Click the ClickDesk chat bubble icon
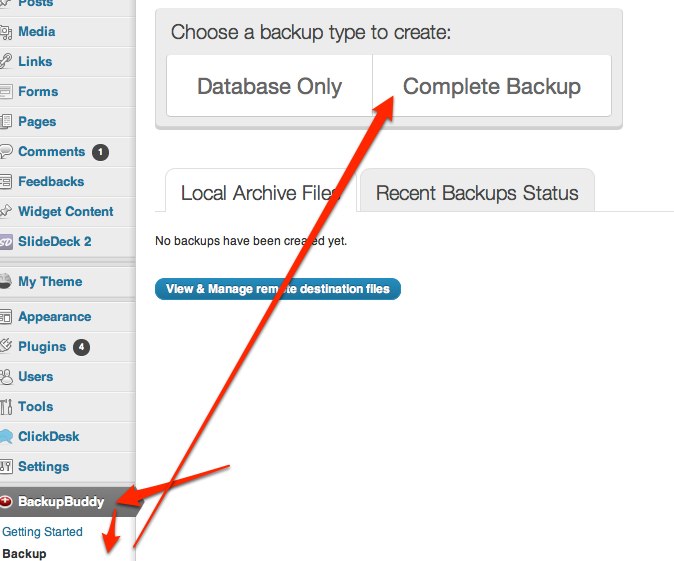 [6, 436]
